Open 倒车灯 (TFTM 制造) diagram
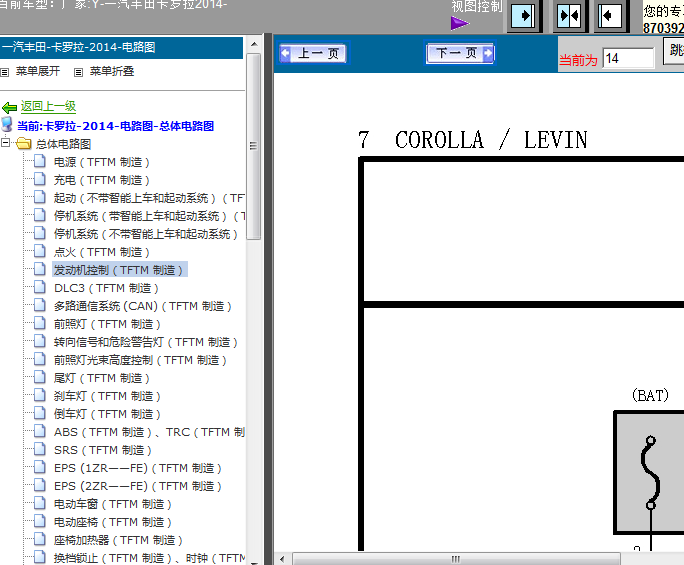684x565 pixels. click(107, 414)
